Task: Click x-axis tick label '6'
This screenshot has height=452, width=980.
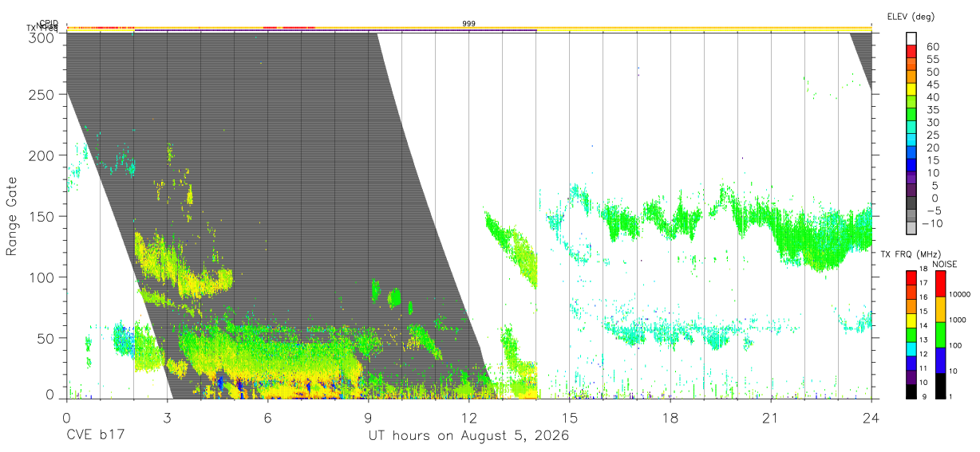Action: tap(267, 418)
